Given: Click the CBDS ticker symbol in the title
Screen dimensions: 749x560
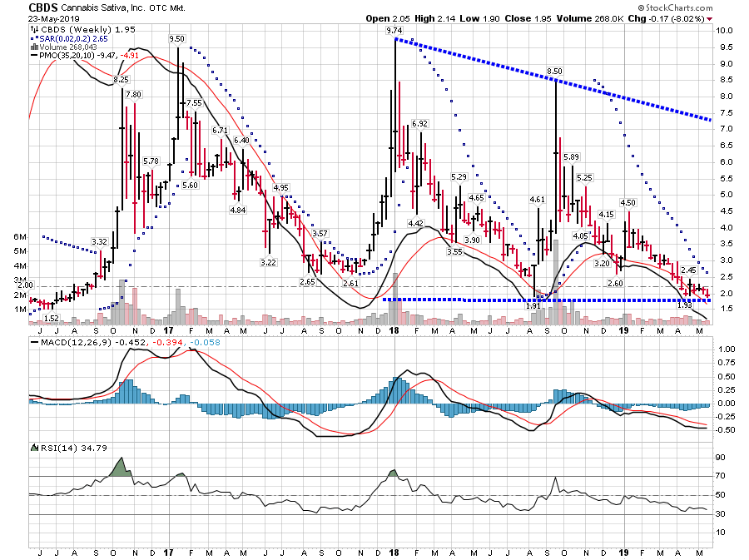Looking at the screenshot, I should (43, 7).
